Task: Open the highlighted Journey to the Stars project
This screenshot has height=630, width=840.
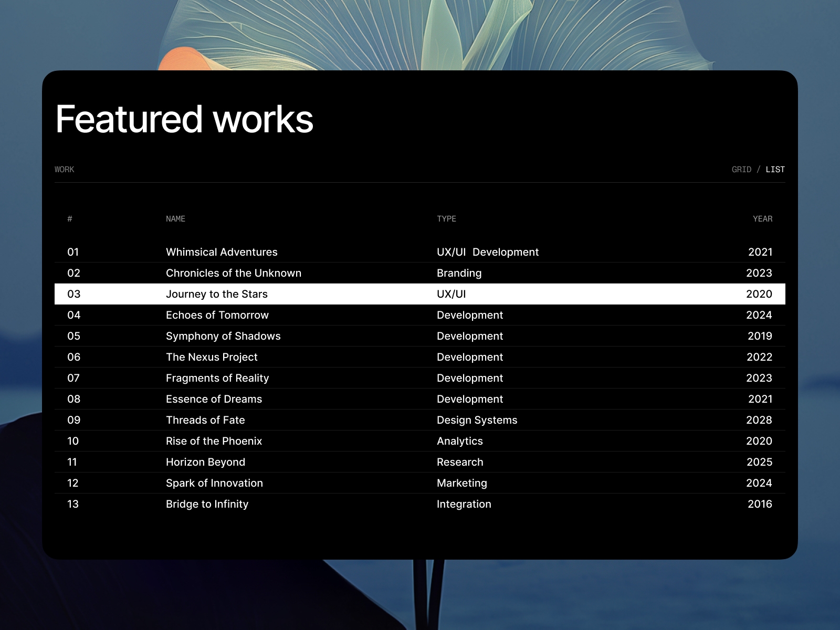Action: click(x=217, y=294)
